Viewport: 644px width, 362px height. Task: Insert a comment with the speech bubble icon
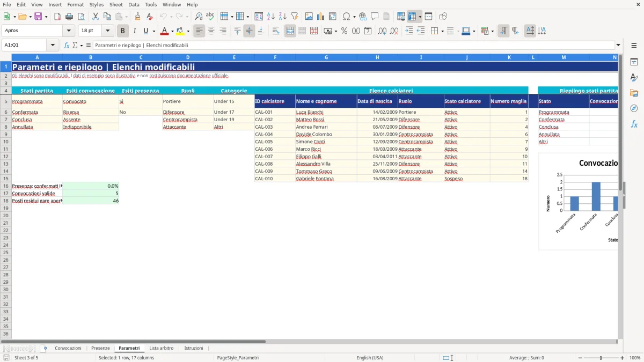[x=375, y=17]
